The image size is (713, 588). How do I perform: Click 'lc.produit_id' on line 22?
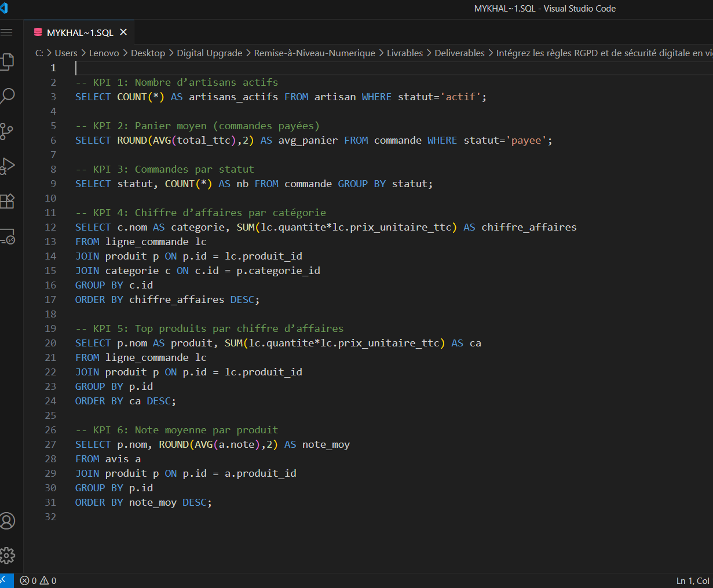(264, 372)
